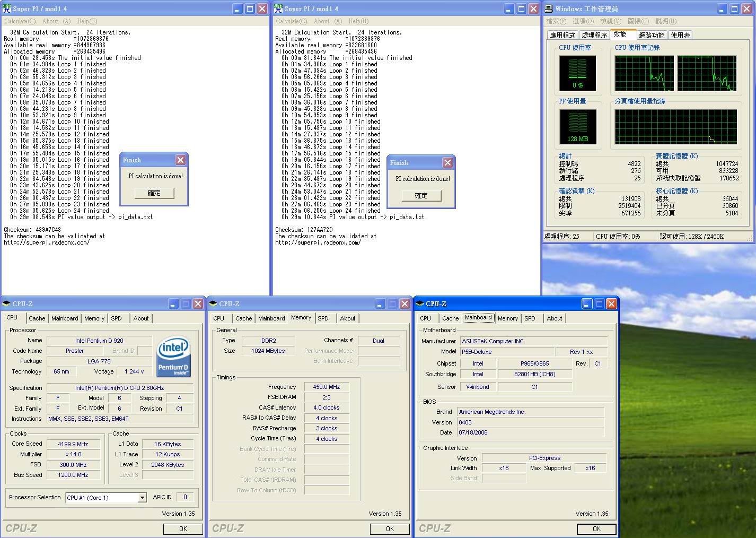Click OK in right CPU-Z Mainboard window
756x538 pixels.
(596, 528)
